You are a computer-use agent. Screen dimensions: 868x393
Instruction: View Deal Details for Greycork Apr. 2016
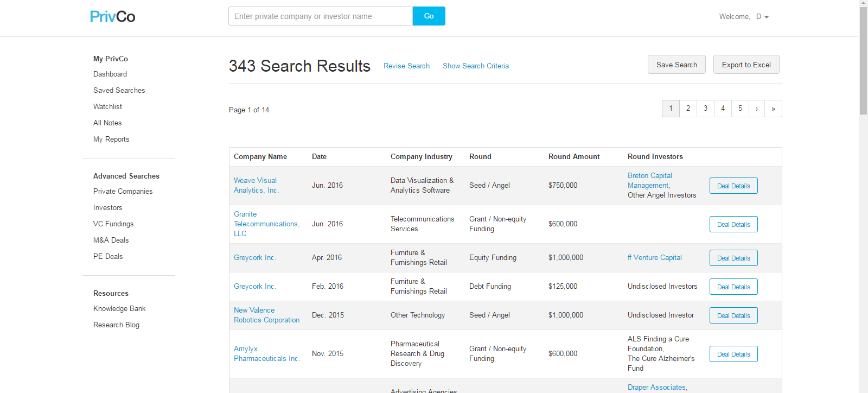coord(733,258)
